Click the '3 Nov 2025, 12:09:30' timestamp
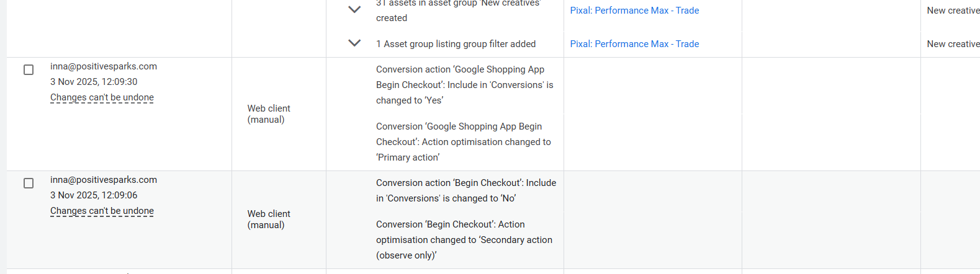The width and height of the screenshot is (980, 274). [x=94, y=82]
